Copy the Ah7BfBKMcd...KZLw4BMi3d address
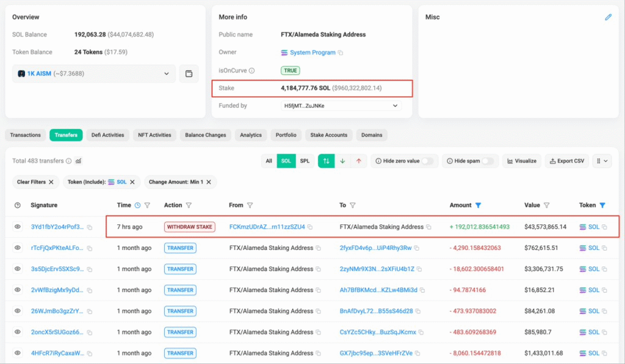625x364 pixels. tap(422, 290)
